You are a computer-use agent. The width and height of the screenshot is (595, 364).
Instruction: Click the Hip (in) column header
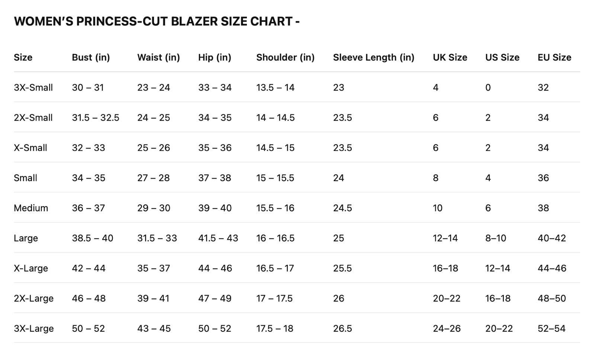click(x=215, y=58)
